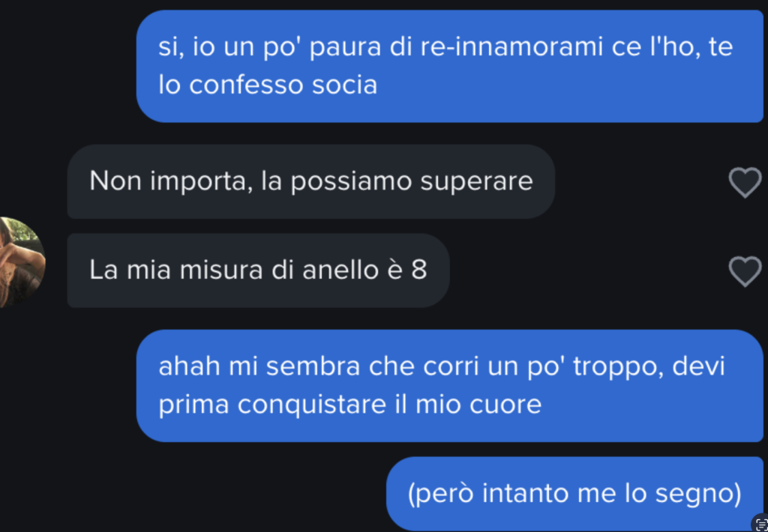Select the 'si, io un po' paura' message bubble
This screenshot has width=768, height=532.
[x=450, y=66]
